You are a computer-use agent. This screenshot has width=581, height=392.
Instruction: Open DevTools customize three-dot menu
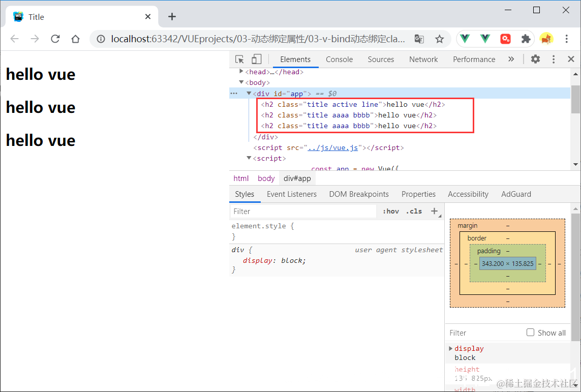click(x=554, y=59)
